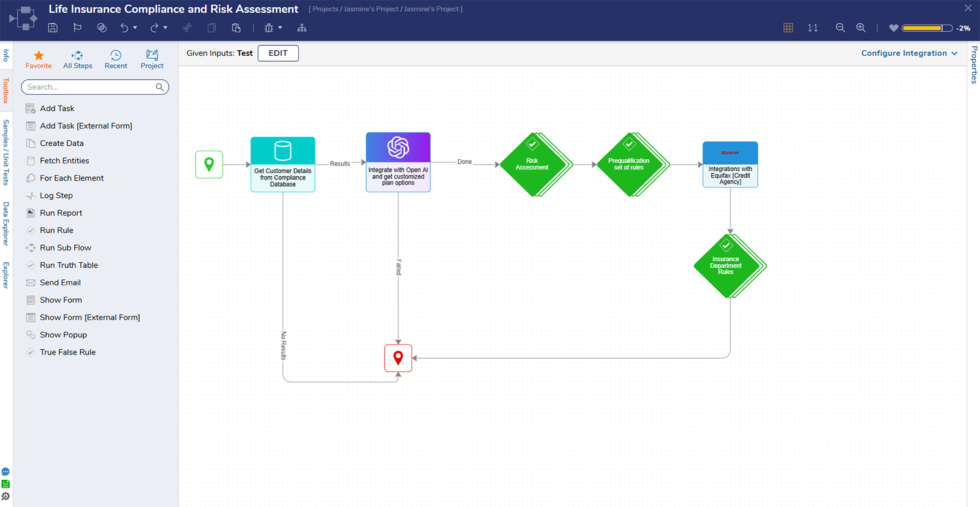
Task: Zoom out of the flow canvas
Action: (x=840, y=28)
